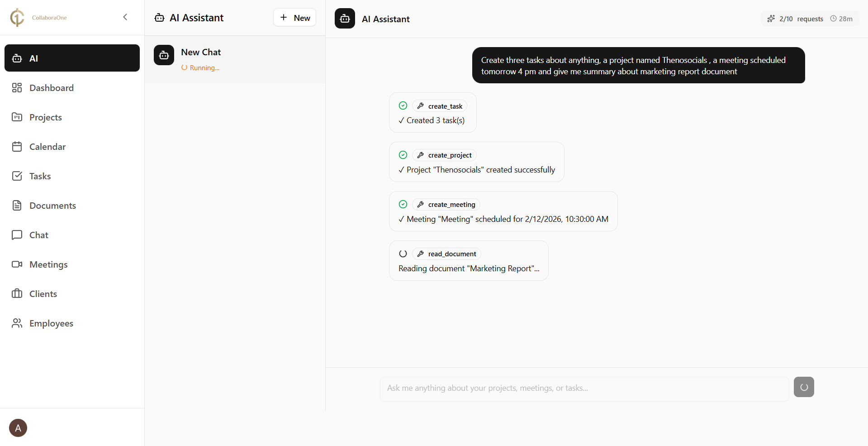Select the Tasks checkmark icon
This screenshot has width=868, height=446.
[17, 176]
